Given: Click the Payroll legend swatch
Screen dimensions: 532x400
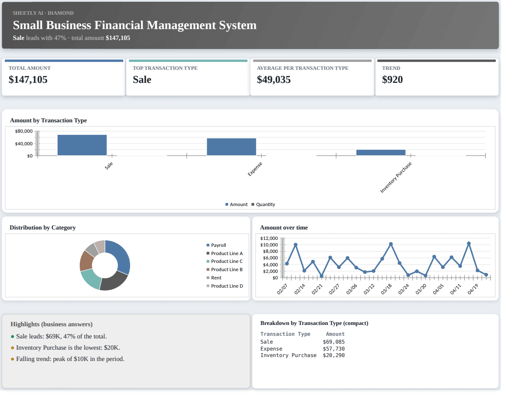Looking at the screenshot, I should click(208, 245).
